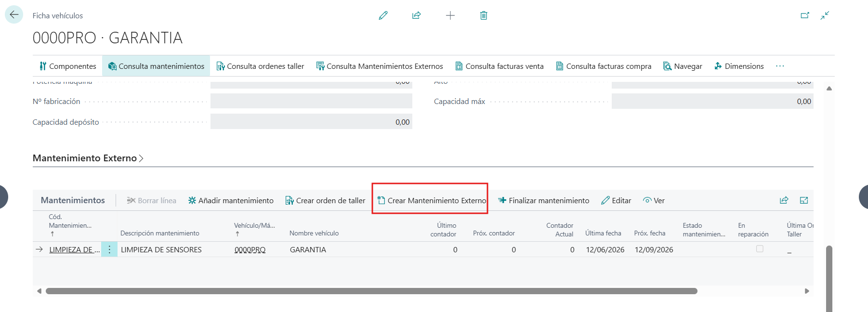Click Última fecha column header

click(603, 233)
